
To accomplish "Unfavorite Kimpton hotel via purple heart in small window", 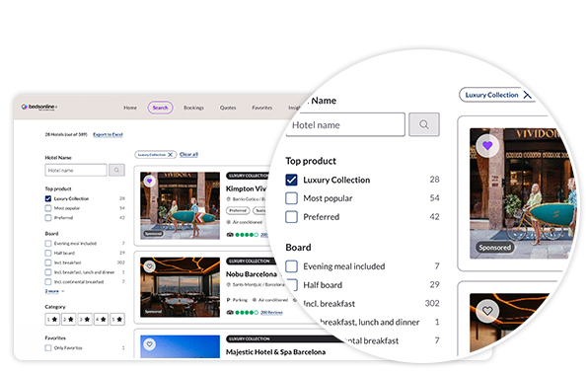I will (149, 182).
